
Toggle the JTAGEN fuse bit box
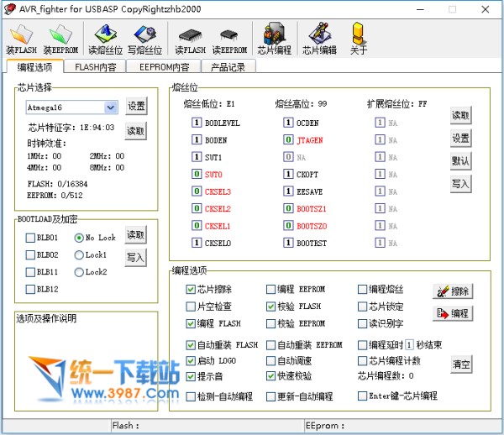point(288,140)
